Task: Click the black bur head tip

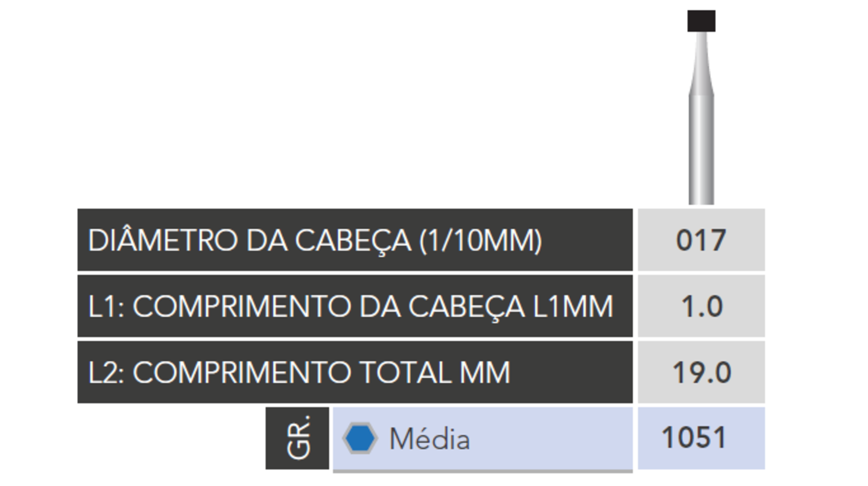Action: point(702,21)
